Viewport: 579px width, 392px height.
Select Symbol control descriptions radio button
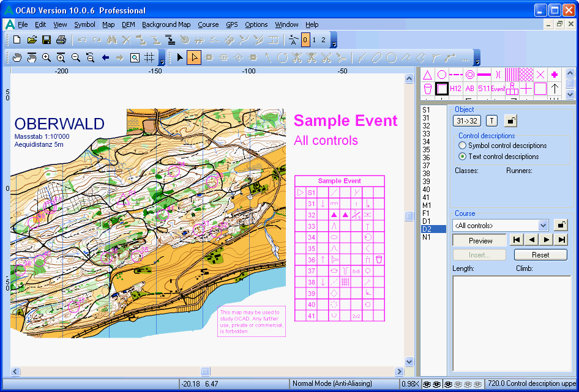pyautogui.click(x=463, y=146)
